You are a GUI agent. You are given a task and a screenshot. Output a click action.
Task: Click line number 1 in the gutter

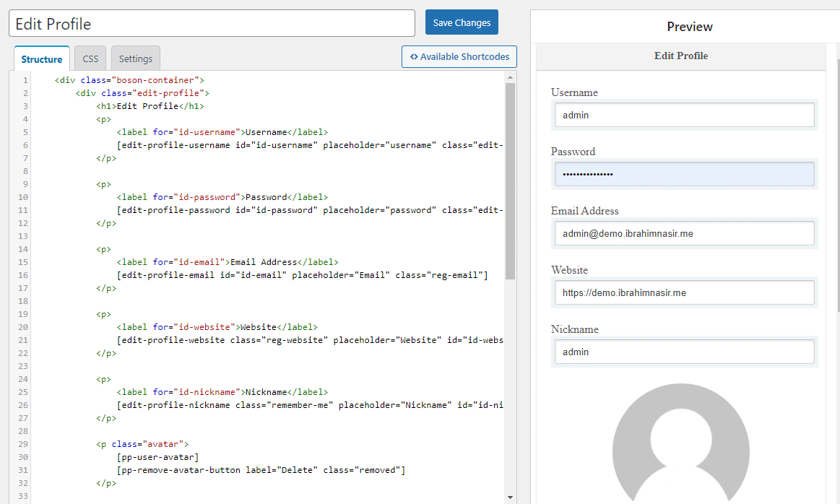coord(25,80)
